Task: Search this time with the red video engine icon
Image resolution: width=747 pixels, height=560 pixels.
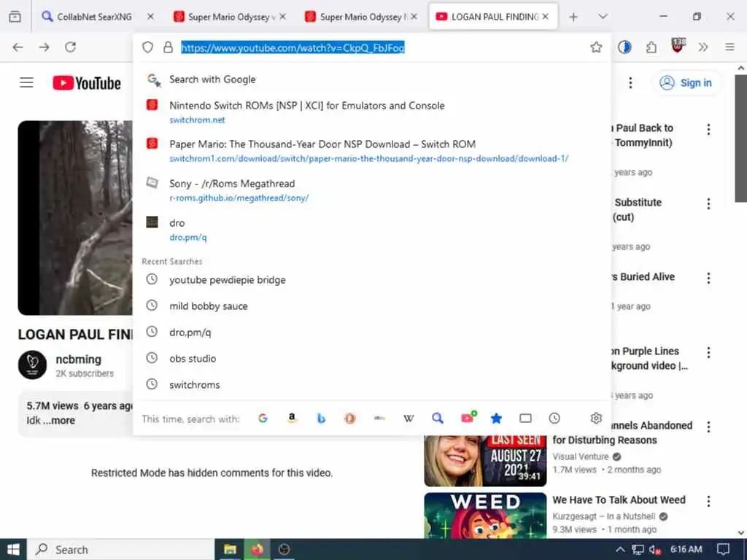Action: click(x=468, y=417)
